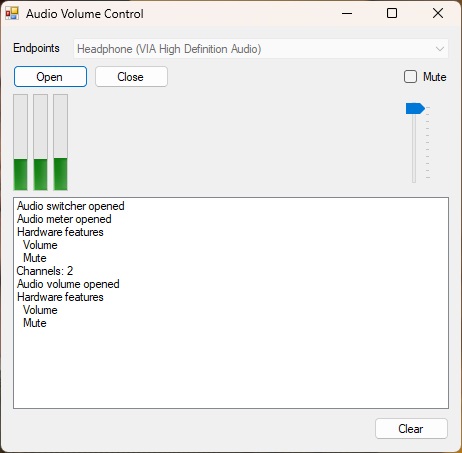Click the 'Audio switcher opened' log line
The height and width of the screenshot is (453, 462).
coord(71,206)
